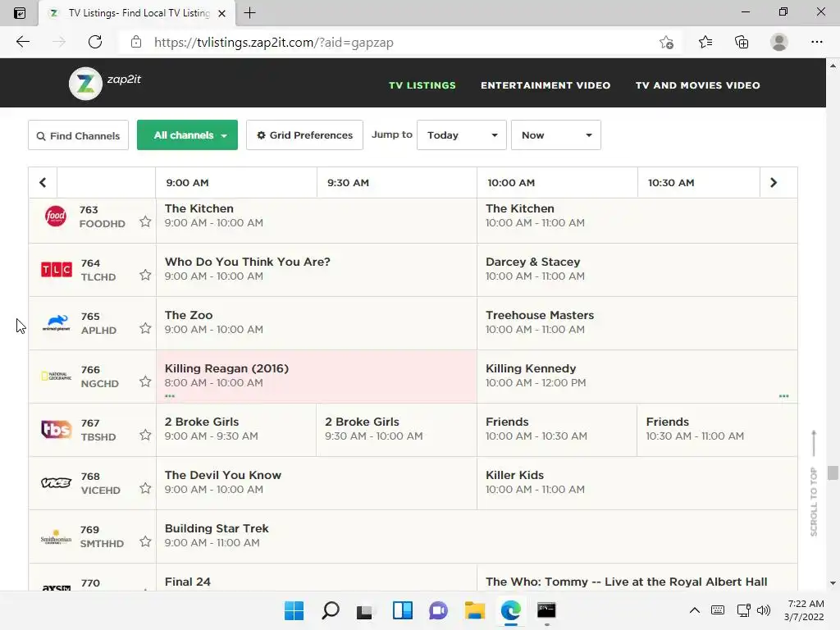The width and height of the screenshot is (840, 630).
Task: Favorite the 764 TLCHD channel star
Action: click(x=145, y=275)
